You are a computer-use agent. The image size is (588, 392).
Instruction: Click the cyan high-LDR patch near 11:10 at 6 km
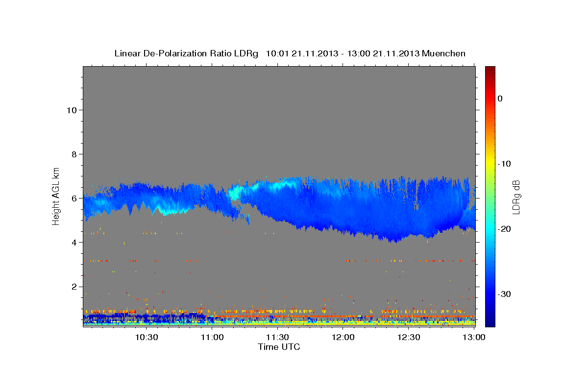(x=235, y=193)
